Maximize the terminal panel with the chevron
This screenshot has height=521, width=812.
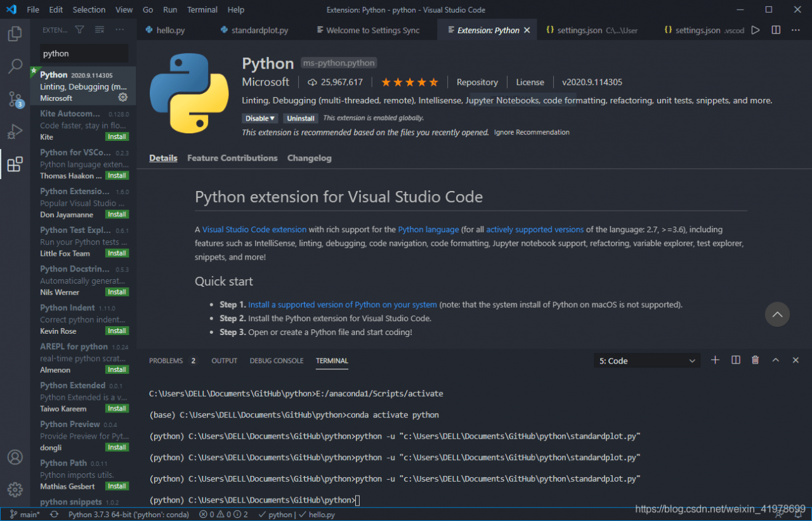click(x=775, y=360)
